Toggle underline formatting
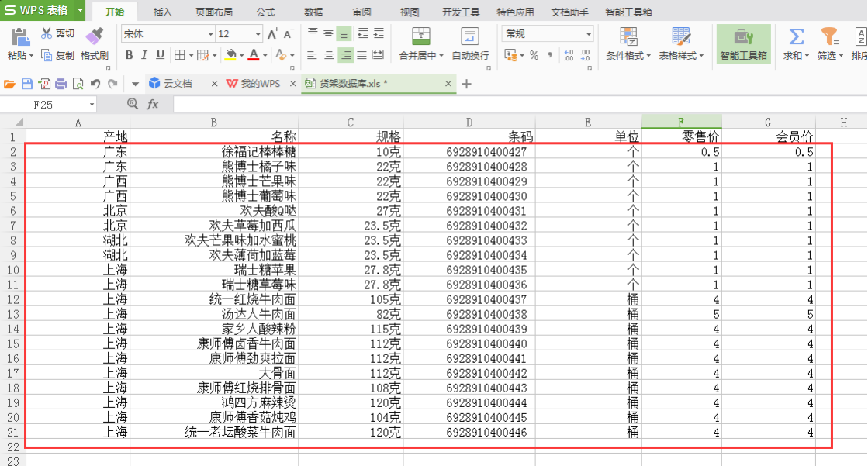This screenshot has width=868, height=466. point(160,55)
